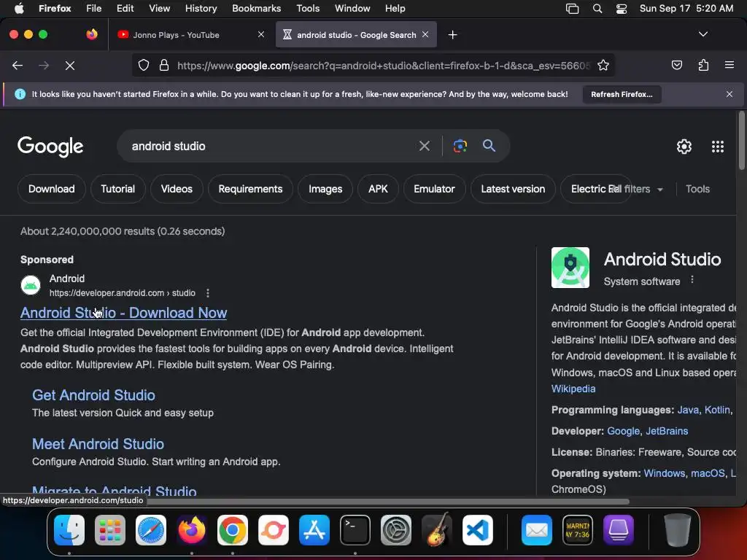This screenshot has width=747, height=560.
Task: Select the Emulator filter chip
Action: (x=435, y=189)
